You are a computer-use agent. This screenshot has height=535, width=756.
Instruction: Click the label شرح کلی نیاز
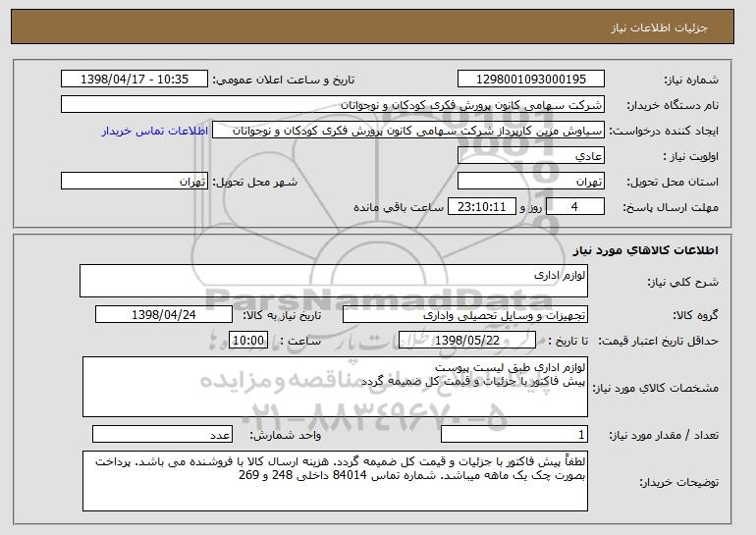(682, 282)
